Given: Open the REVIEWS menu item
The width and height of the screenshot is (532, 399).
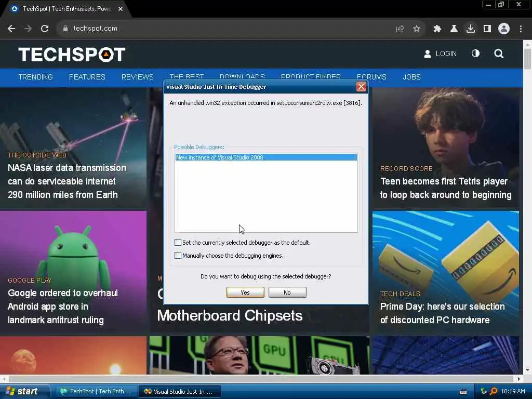Looking at the screenshot, I should point(137,77).
